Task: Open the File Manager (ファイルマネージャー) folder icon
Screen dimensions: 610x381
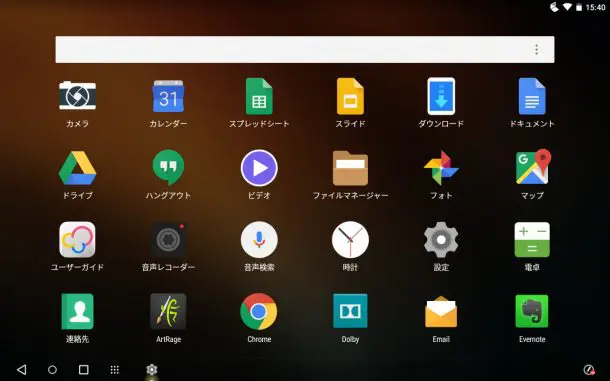Action: (350, 168)
